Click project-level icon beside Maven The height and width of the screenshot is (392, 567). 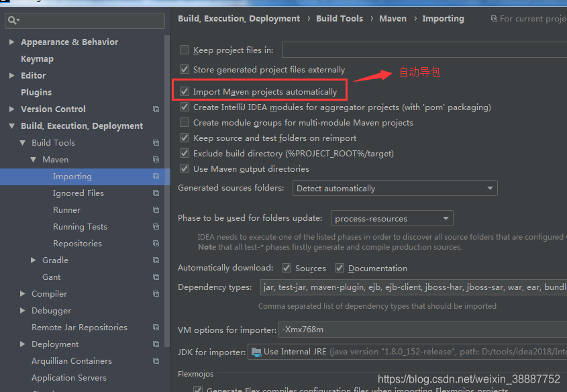tap(156, 160)
